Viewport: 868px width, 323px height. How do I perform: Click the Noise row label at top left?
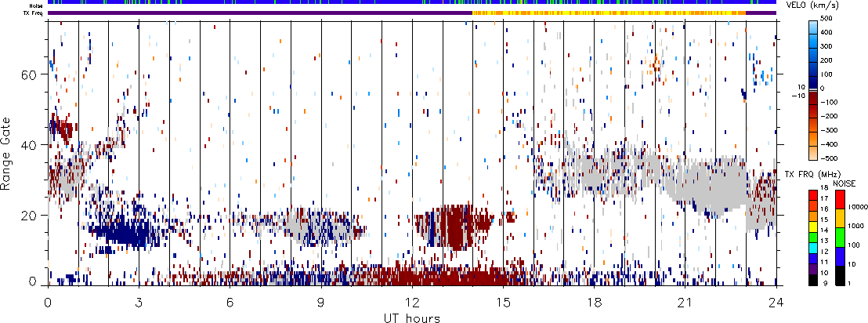[35, 3]
